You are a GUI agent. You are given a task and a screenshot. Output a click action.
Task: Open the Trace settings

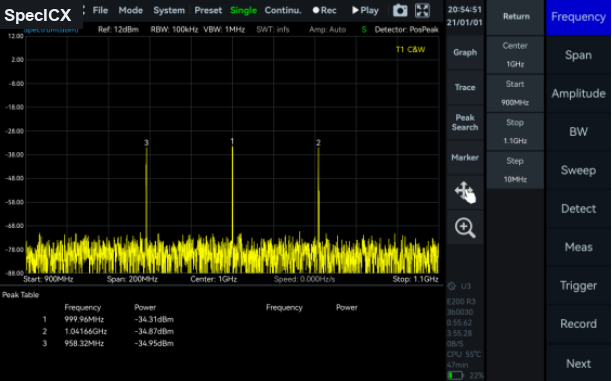pos(465,87)
